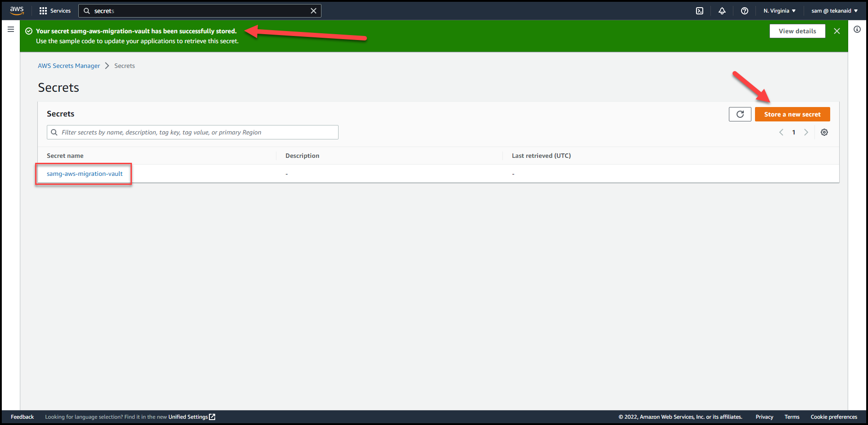Toggle the navigation sidebar with the hamburger icon
Image resolution: width=868 pixels, height=425 pixels.
[x=10, y=29]
